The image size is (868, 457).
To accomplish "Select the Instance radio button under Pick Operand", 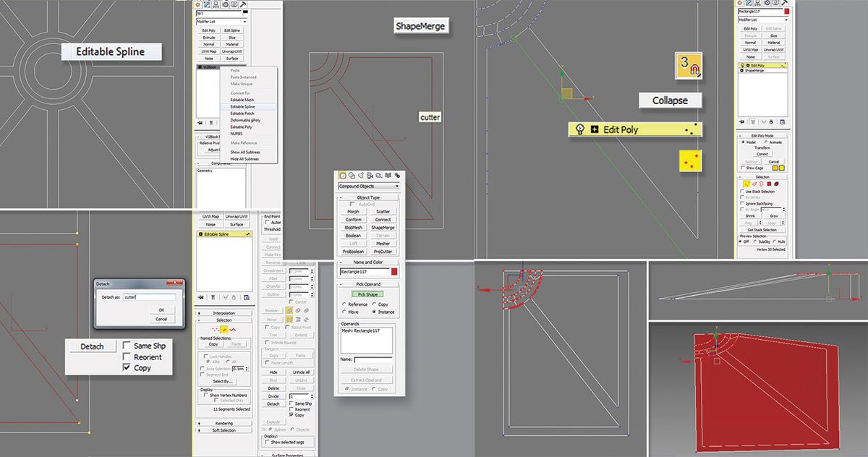I will [375, 312].
